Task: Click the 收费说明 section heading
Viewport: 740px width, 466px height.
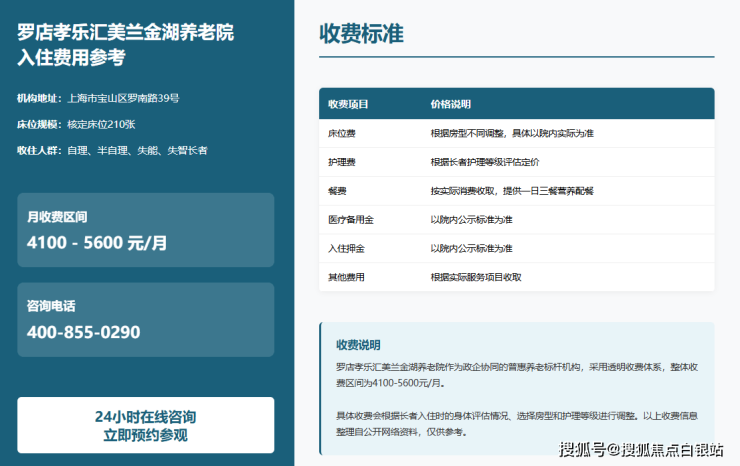Action: (x=358, y=345)
